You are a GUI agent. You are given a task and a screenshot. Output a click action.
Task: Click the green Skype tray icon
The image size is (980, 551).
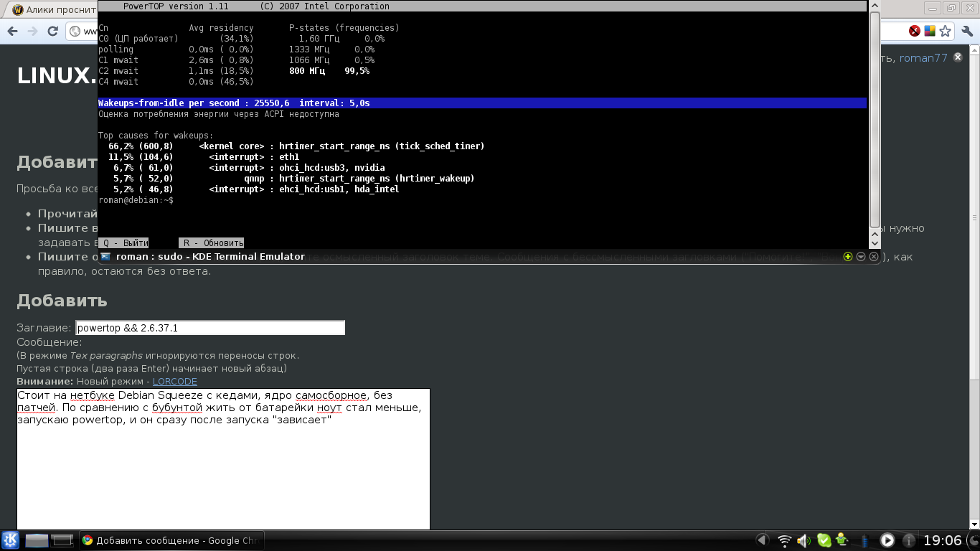tap(824, 540)
